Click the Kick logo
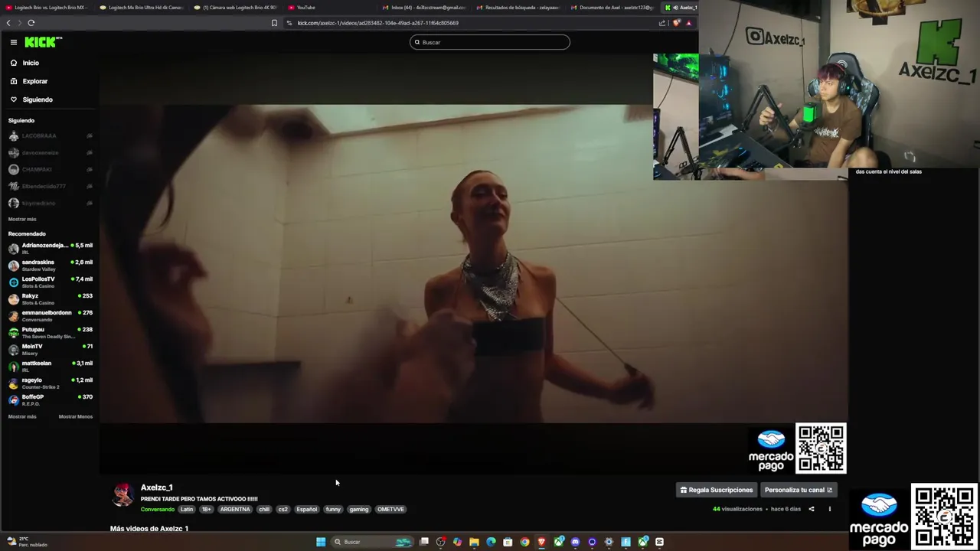This screenshot has height=551, width=980. (43, 42)
